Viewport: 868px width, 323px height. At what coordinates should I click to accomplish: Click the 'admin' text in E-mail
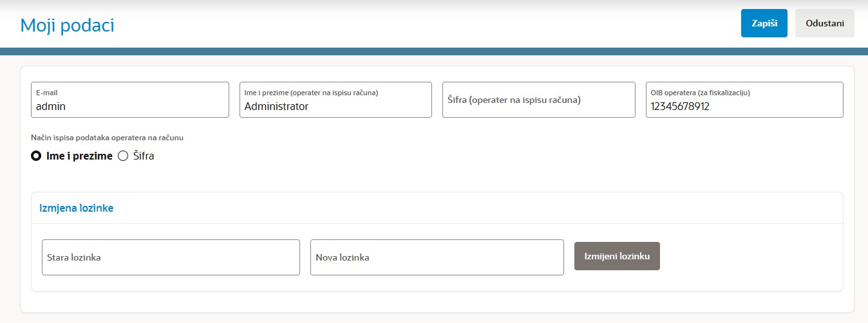[51, 107]
